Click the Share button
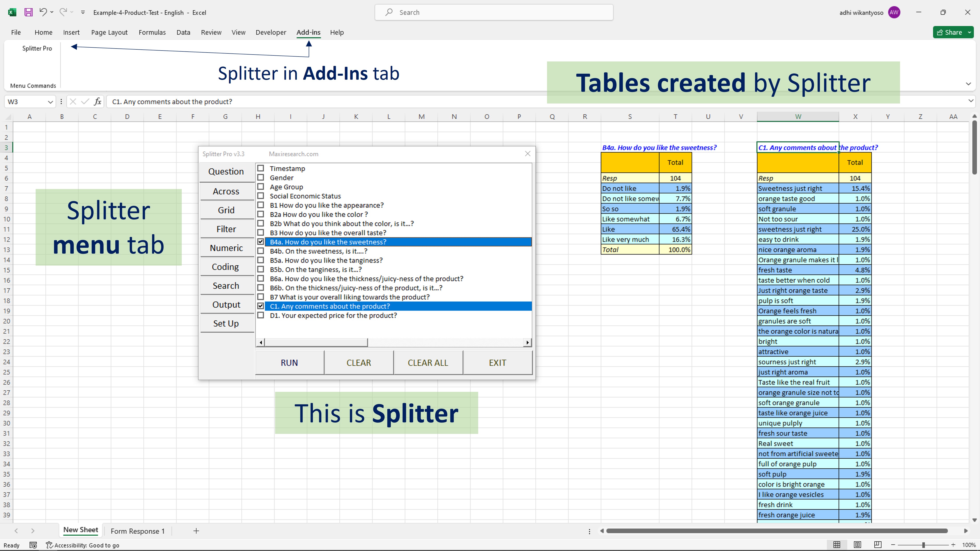Viewport: 980px width, 551px height. click(x=949, y=32)
